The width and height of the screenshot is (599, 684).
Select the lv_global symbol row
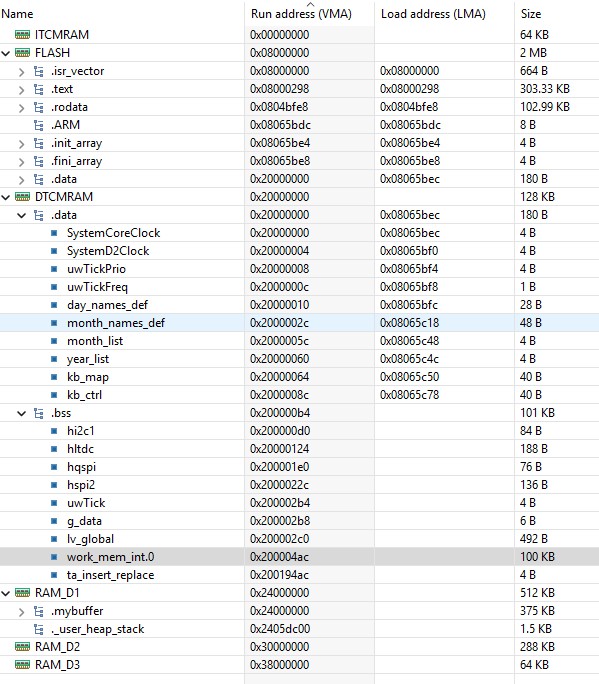pyautogui.click(x=299, y=539)
